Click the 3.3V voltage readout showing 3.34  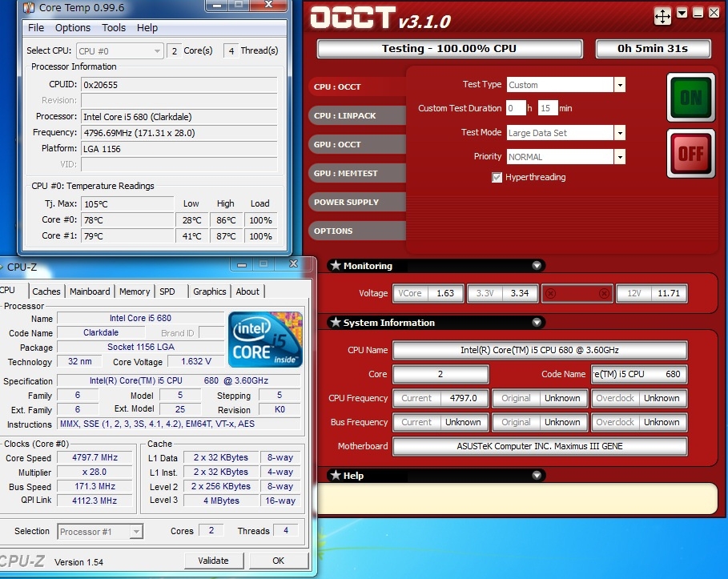tap(502, 293)
